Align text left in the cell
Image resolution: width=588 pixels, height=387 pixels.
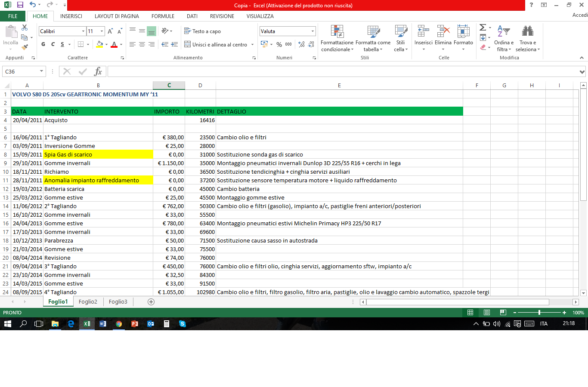click(x=133, y=44)
